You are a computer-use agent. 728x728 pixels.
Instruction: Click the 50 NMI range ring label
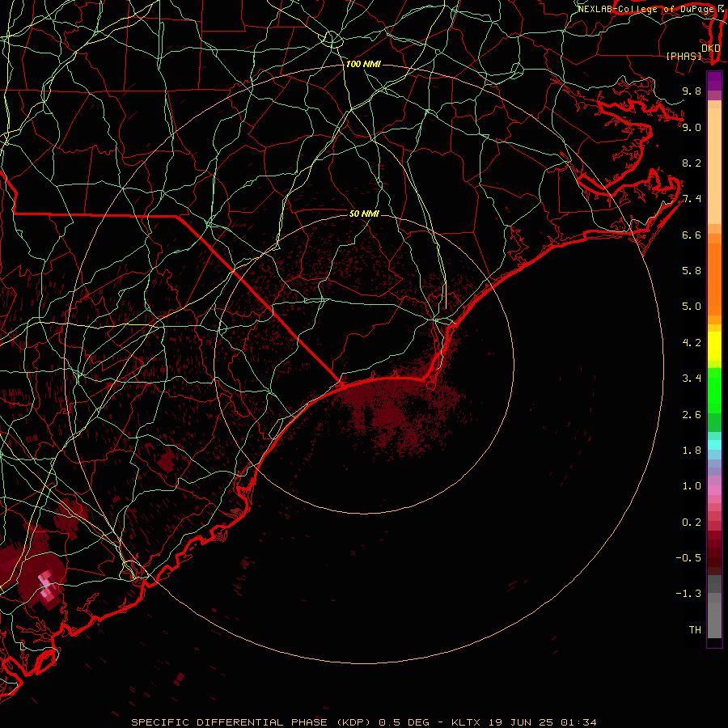(x=364, y=214)
